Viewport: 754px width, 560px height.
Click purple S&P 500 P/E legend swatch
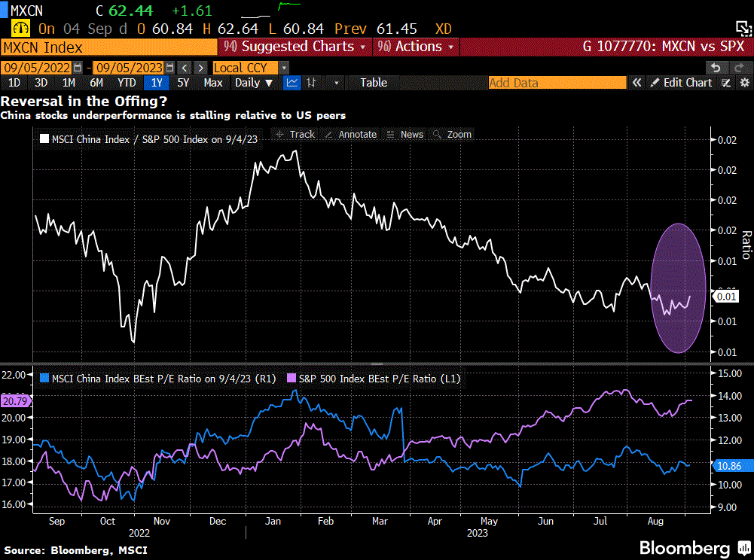click(x=291, y=379)
